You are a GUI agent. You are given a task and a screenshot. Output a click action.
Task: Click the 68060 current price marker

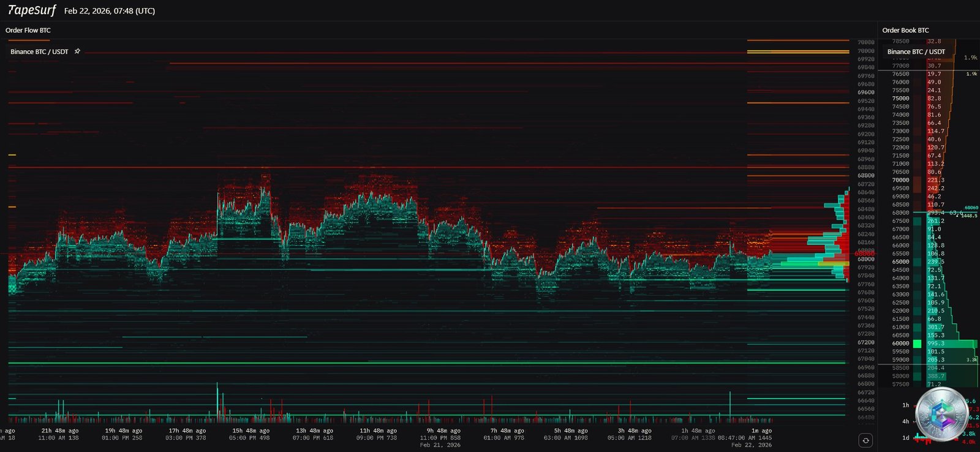pos(971,208)
